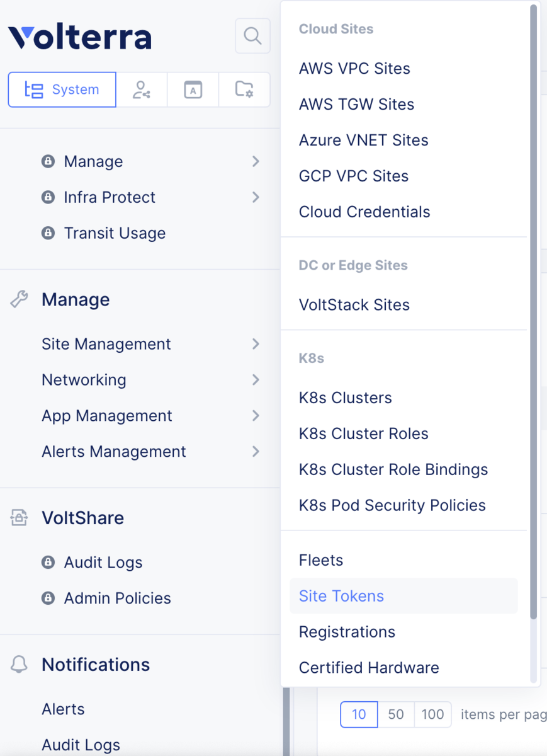The image size is (547, 756).
Task: Open AWS VPC Sites menu entry
Action: (x=354, y=69)
